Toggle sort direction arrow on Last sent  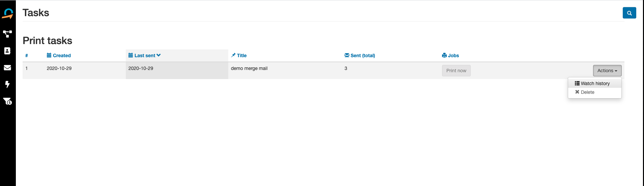pos(159,55)
